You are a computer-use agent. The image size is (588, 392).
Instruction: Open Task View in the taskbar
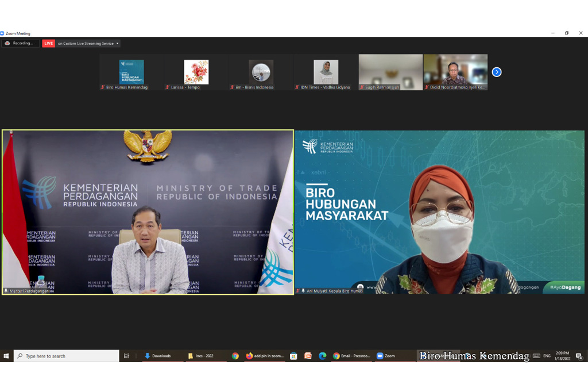127,356
